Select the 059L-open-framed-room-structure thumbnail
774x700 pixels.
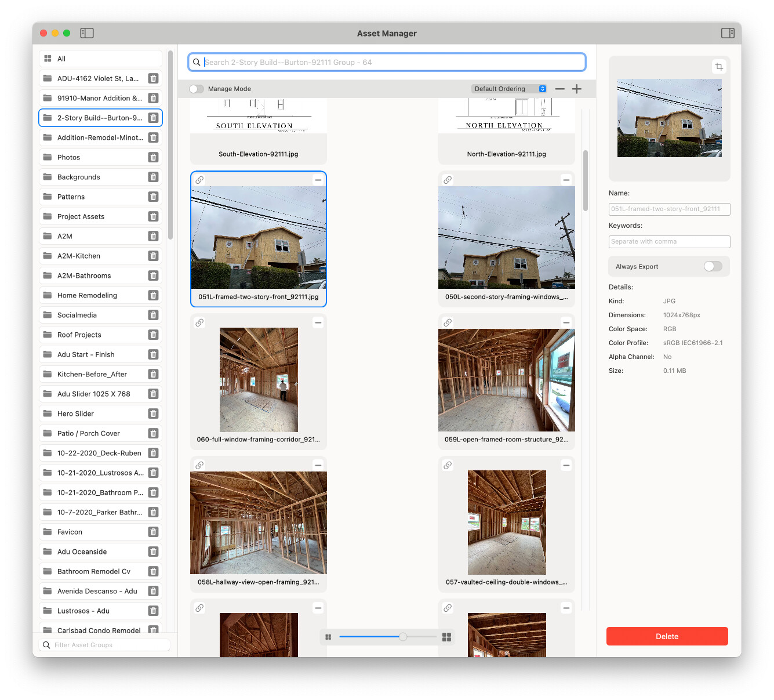coord(506,380)
